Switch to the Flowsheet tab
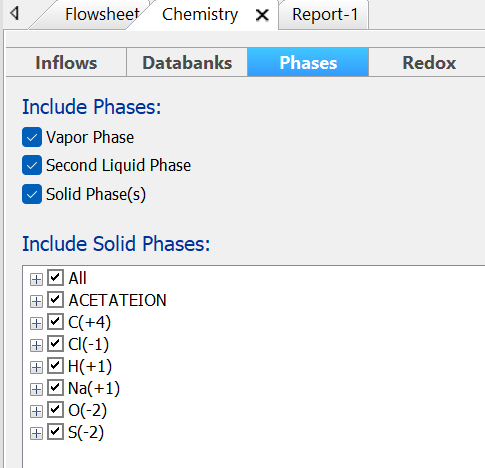 coord(102,14)
